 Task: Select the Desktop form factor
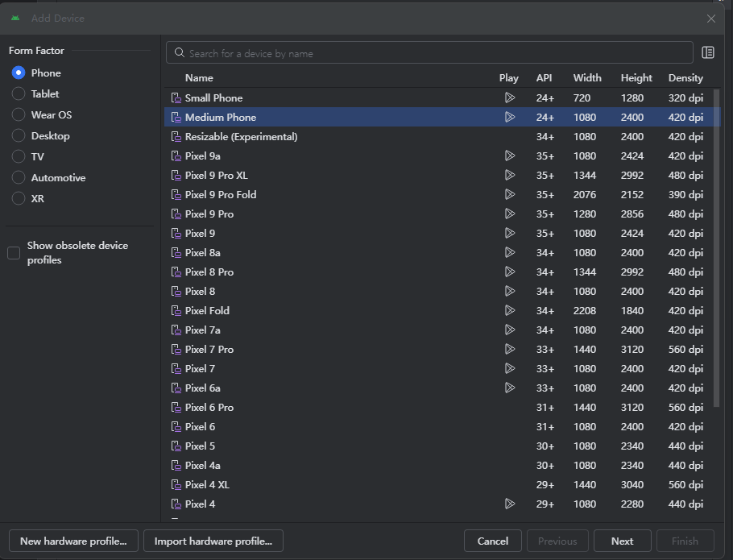19,136
